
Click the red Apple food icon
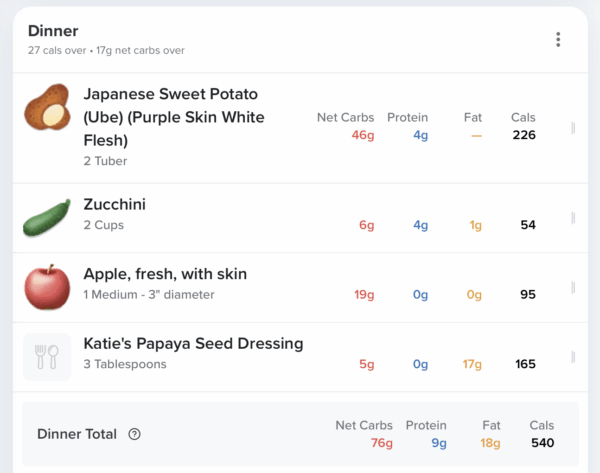coord(47,287)
